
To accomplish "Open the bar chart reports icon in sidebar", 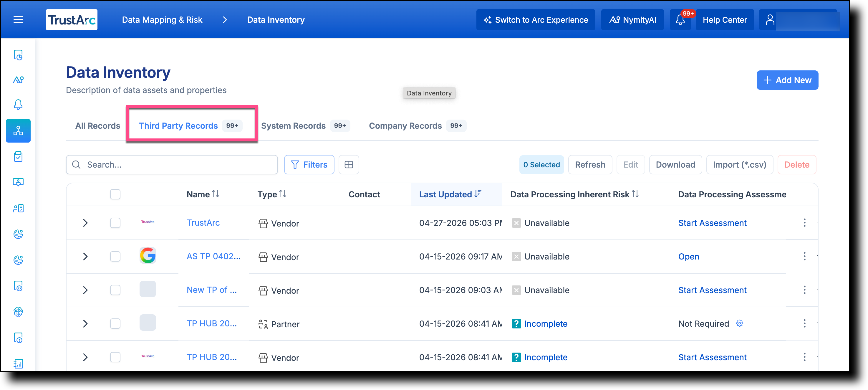I will click(x=18, y=364).
